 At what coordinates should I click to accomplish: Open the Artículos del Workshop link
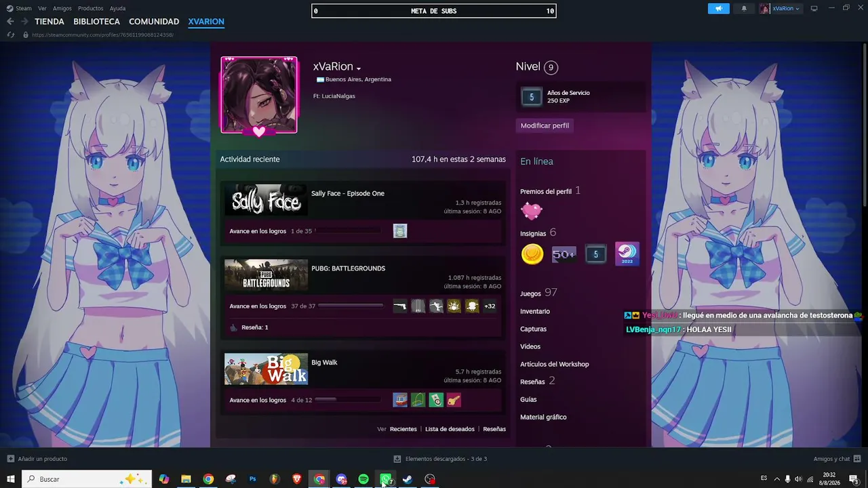(555, 364)
